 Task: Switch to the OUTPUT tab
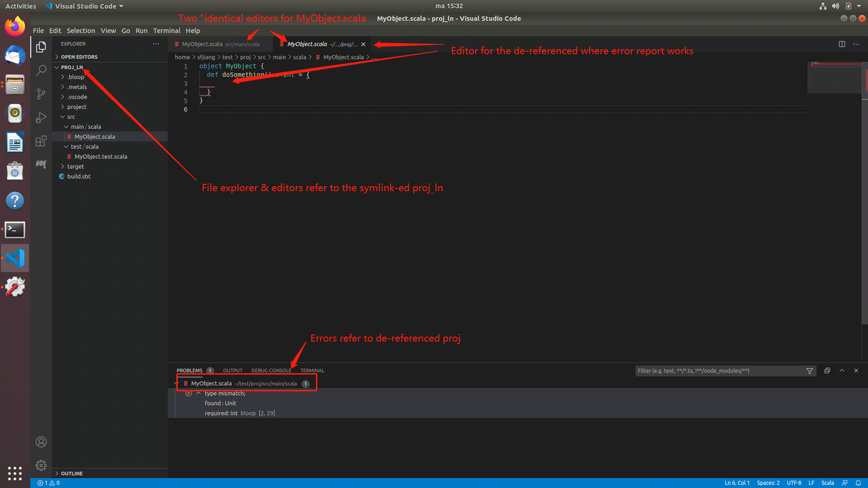click(x=232, y=370)
